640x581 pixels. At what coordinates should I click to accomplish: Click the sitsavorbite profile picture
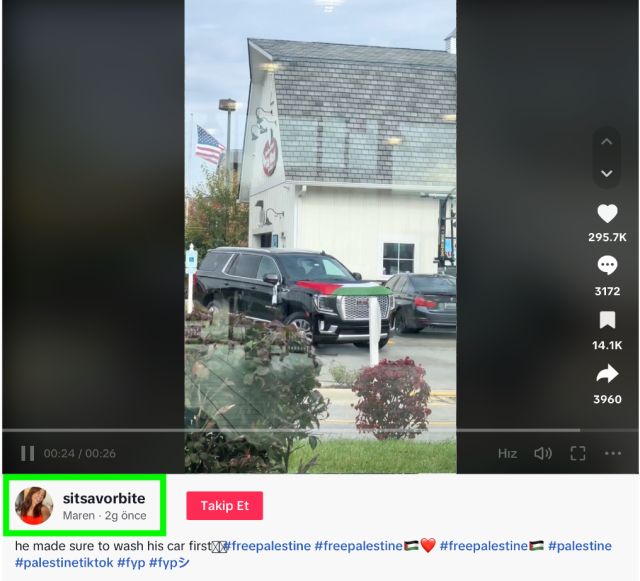pyautogui.click(x=34, y=505)
